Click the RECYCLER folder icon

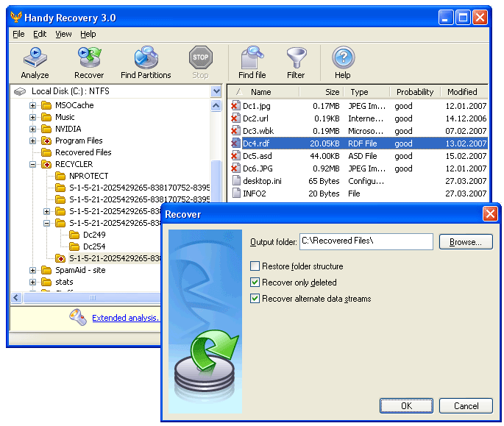(x=46, y=164)
